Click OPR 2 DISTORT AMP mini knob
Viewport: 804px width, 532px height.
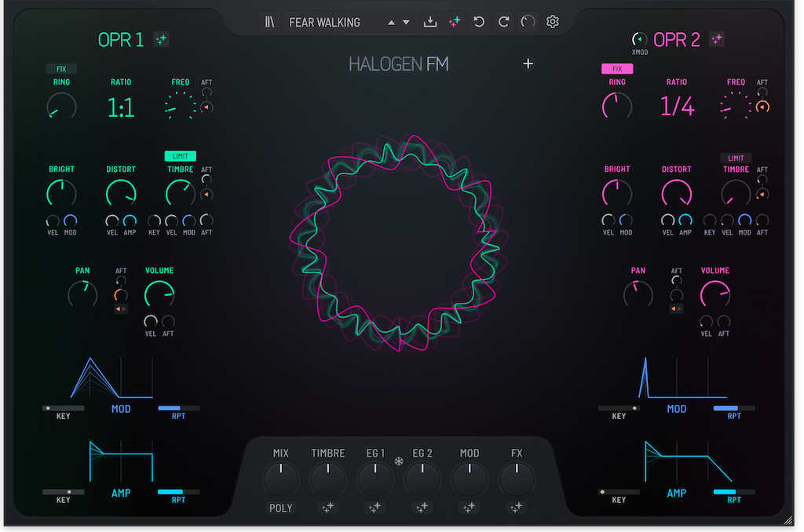click(x=685, y=221)
